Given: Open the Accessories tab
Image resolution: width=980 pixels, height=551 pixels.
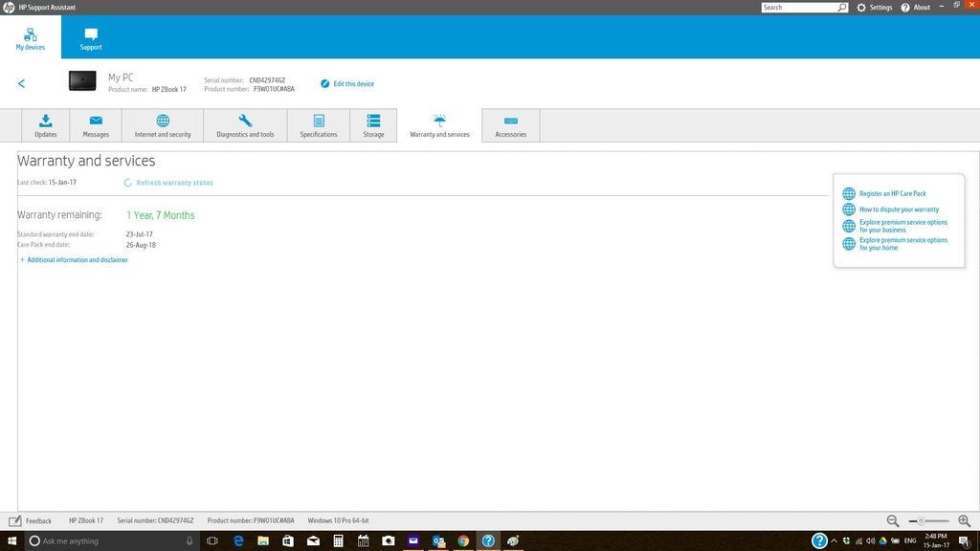Looking at the screenshot, I should click(x=511, y=125).
